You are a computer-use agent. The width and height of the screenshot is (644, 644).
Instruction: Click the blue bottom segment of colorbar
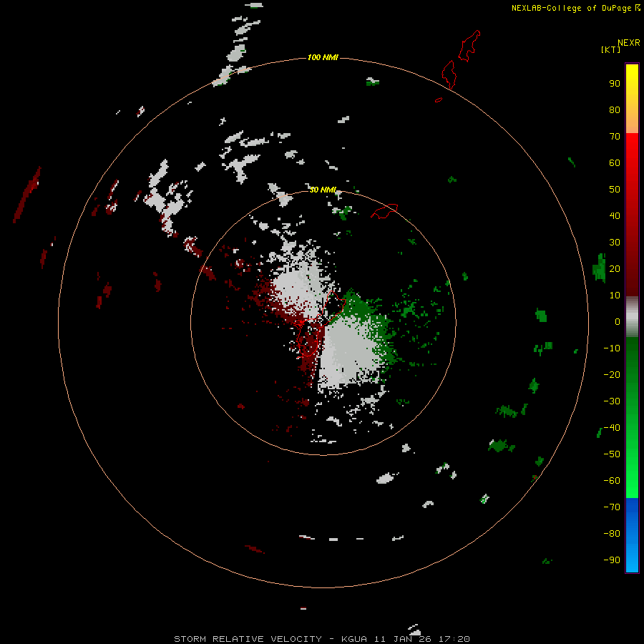(632, 535)
